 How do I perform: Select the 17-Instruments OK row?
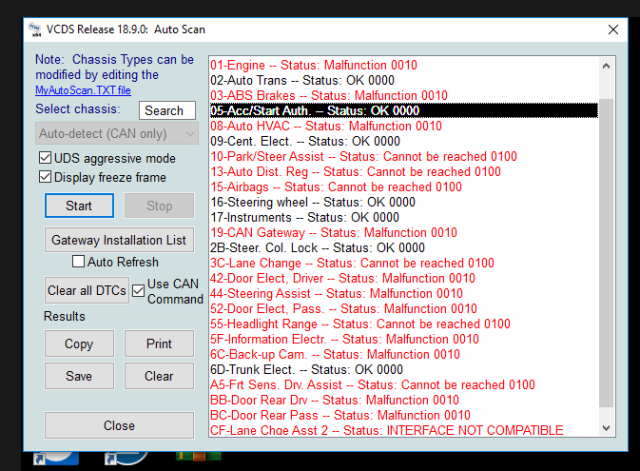pos(404,217)
